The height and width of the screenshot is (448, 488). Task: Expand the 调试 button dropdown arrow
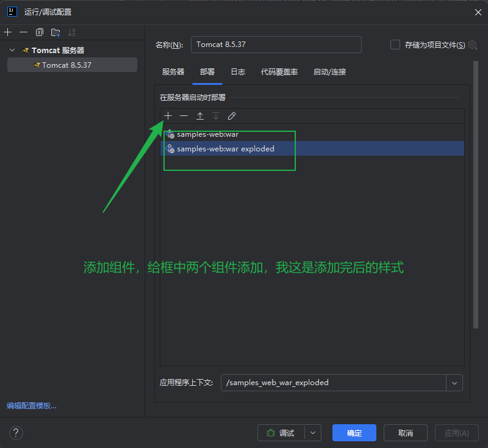point(313,433)
